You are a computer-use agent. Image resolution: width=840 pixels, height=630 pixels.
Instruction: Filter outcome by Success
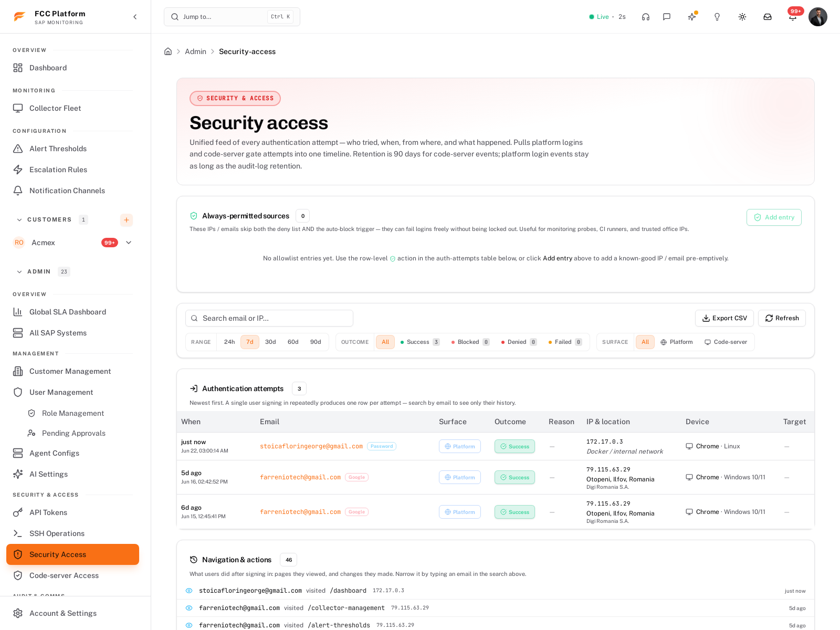click(x=420, y=342)
